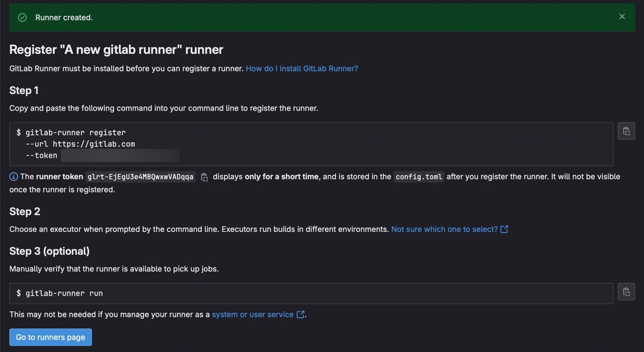This screenshot has width=644, height=352.
Task: Open Not sure which one to select link
Action: tap(449, 229)
